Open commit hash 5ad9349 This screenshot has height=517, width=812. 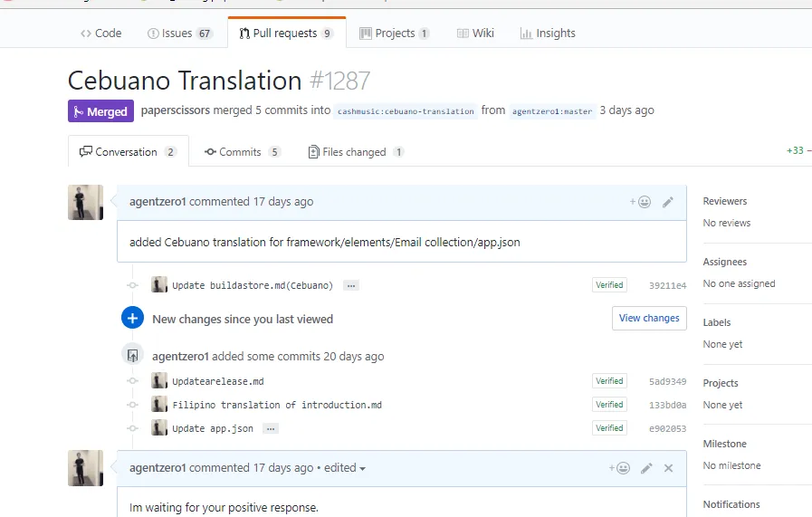667,382
